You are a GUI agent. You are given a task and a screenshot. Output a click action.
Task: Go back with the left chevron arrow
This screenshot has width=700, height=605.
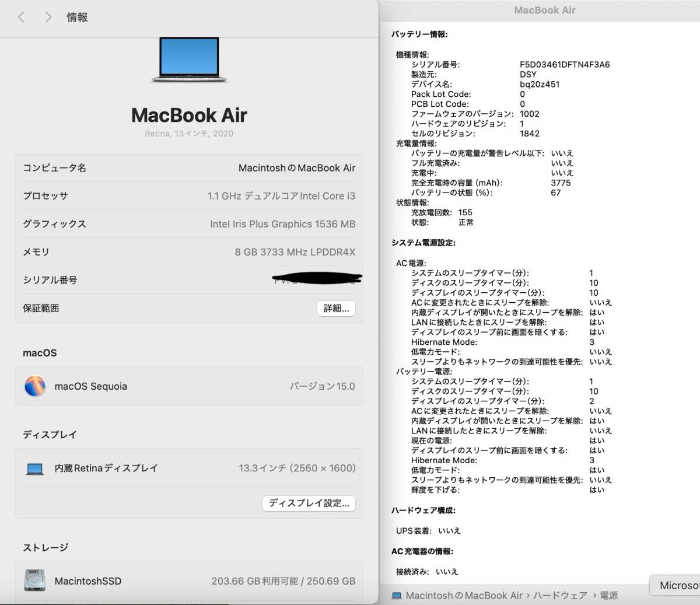pos(21,17)
